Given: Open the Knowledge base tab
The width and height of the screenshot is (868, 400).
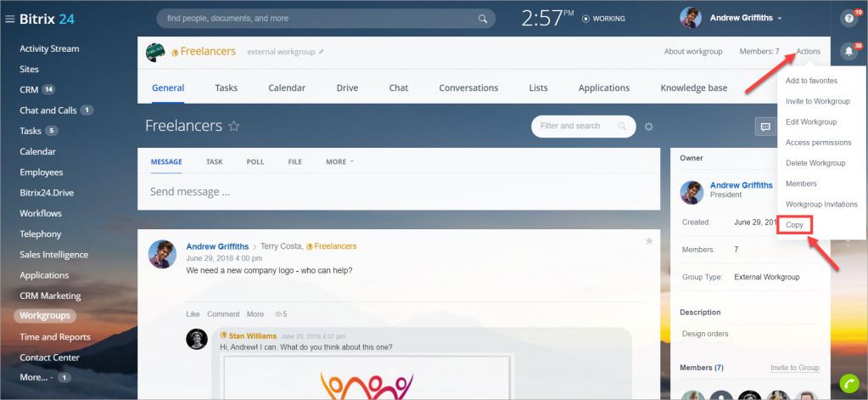Looking at the screenshot, I should (x=693, y=87).
